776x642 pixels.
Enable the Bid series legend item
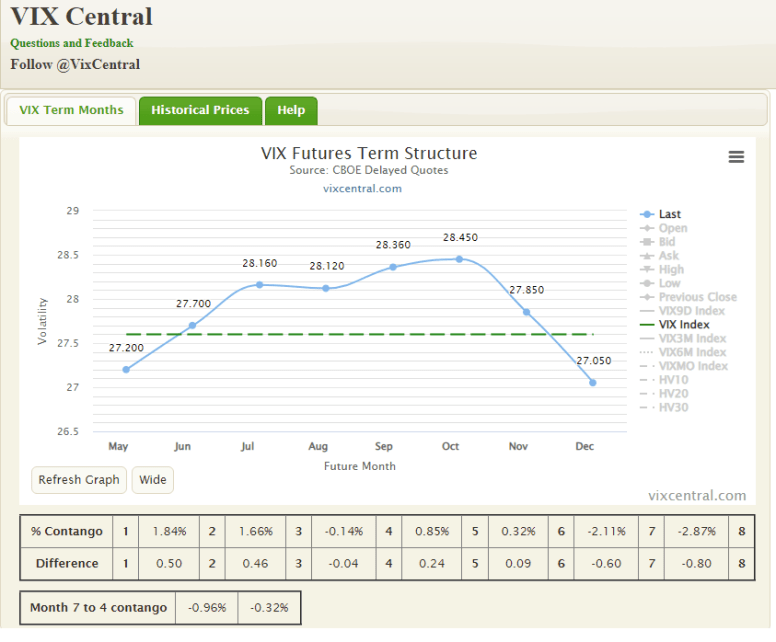point(666,242)
